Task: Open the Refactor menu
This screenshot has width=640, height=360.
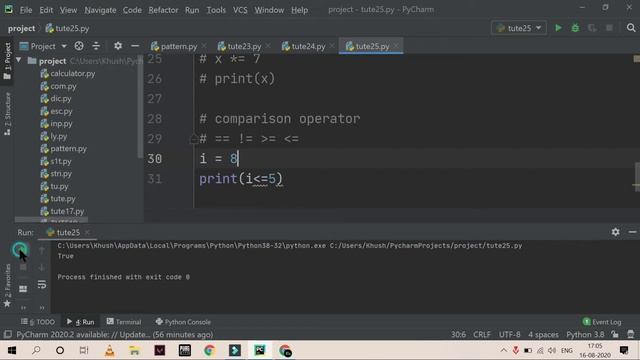Action: tap(163, 10)
